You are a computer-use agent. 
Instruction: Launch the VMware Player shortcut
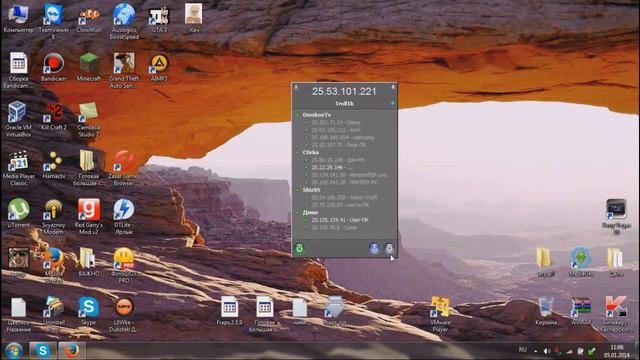[440, 314]
